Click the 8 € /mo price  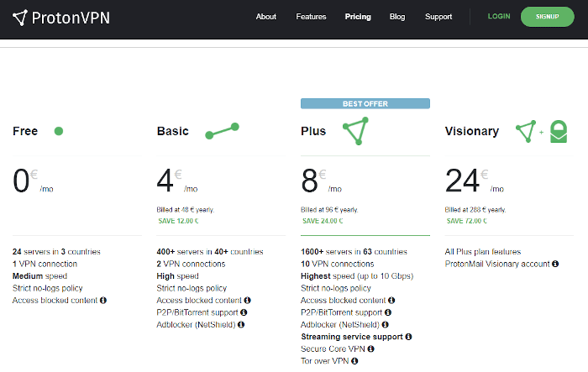coord(322,181)
